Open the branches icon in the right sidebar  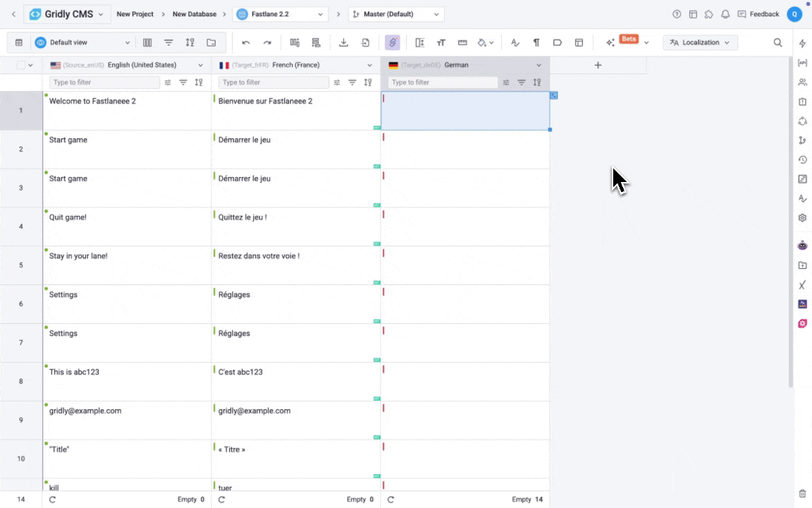(802, 140)
